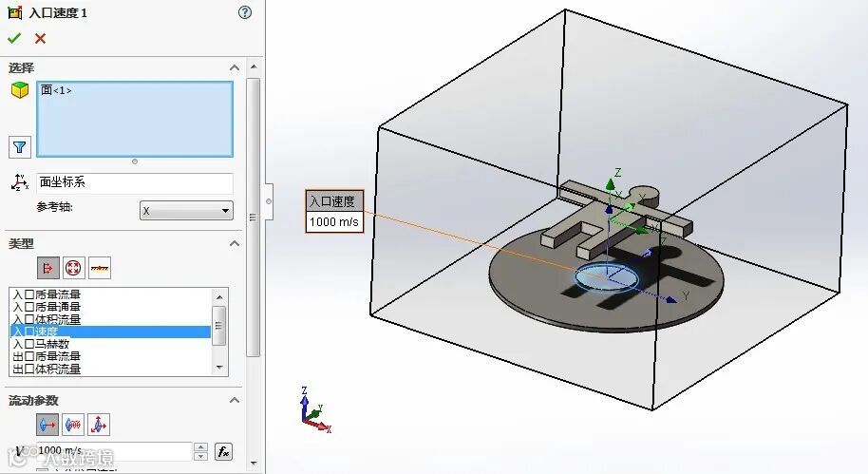Screen dimensions: 868x474
Task: Increase velocity with spinner up arrow
Action: pyautogui.click(x=201, y=446)
